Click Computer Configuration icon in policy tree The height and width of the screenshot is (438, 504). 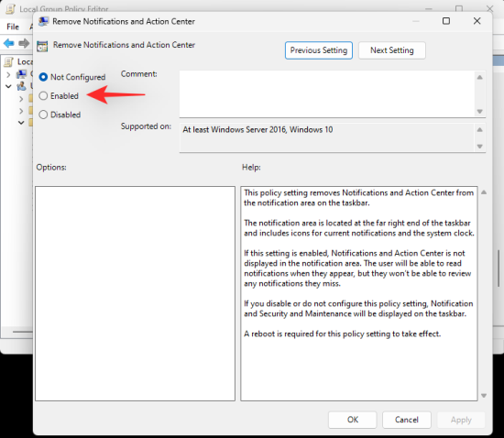(x=22, y=74)
